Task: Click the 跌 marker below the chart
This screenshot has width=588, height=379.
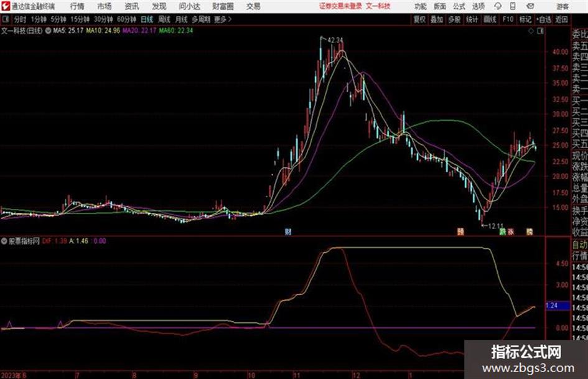Action: pos(503,232)
